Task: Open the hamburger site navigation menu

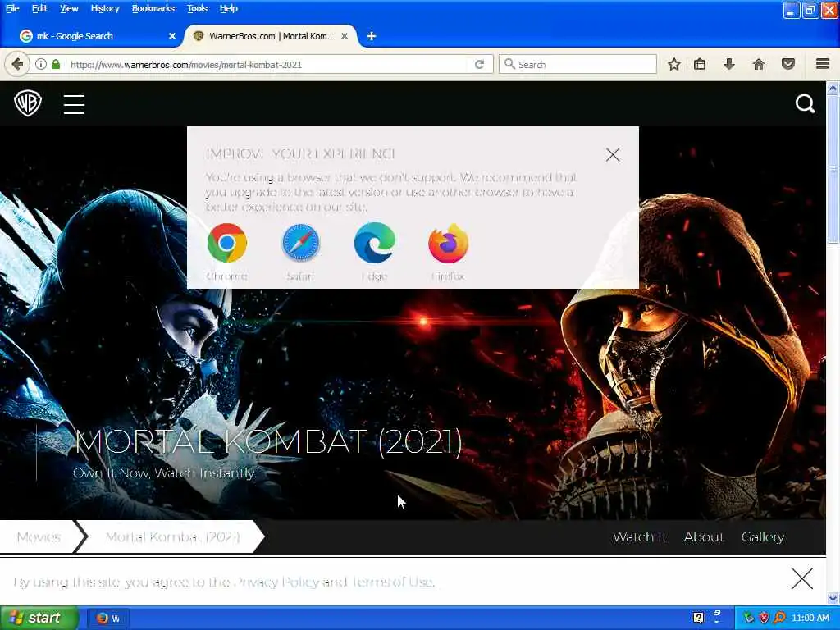Action: pyautogui.click(x=74, y=104)
